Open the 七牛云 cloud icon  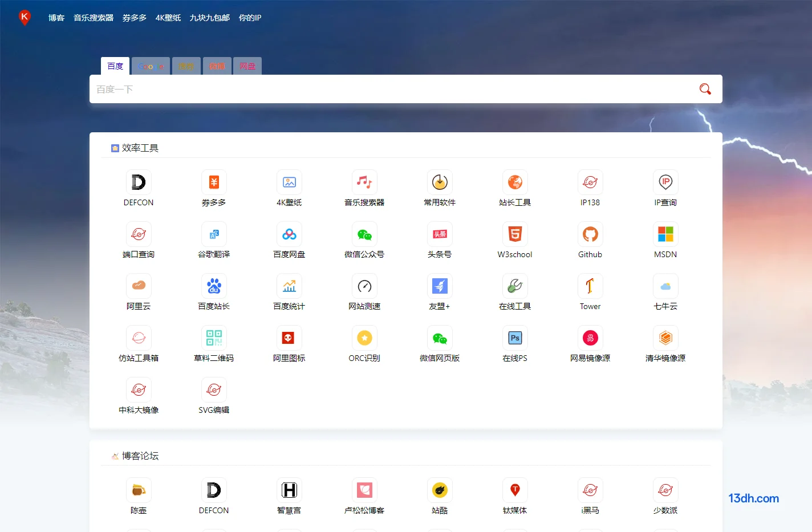[665, 286]
